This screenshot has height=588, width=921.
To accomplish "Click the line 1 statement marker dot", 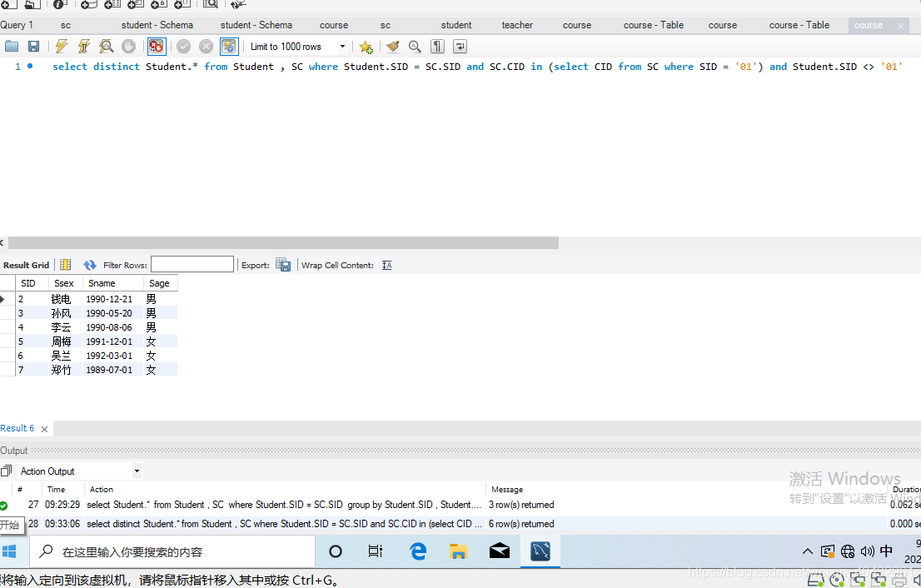I will [30, 66].
